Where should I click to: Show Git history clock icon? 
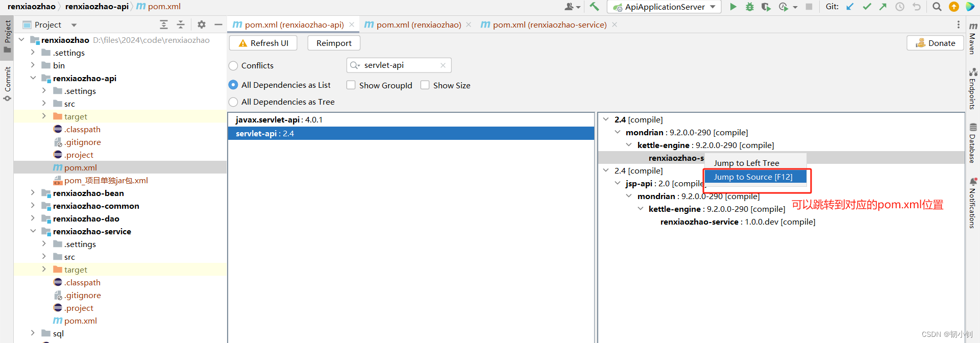(900, 7)
